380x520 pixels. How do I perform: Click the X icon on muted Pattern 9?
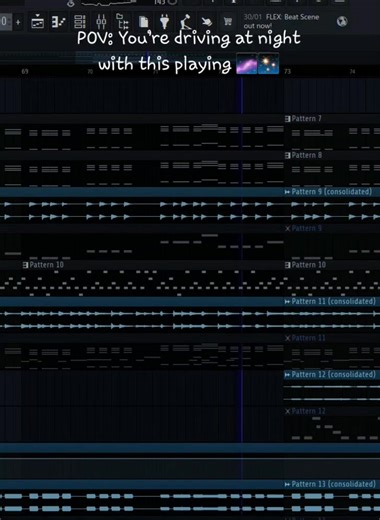pos(287,228)
